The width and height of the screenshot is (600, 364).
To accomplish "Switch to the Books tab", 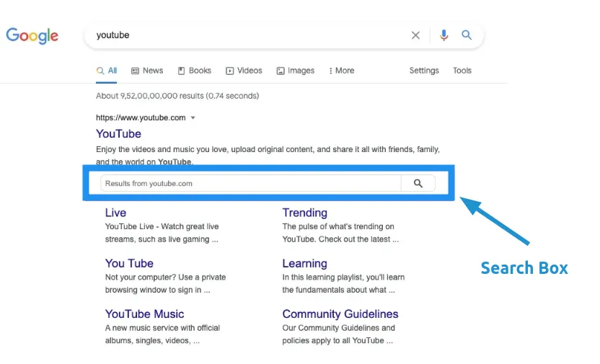I will click(195, 71).
